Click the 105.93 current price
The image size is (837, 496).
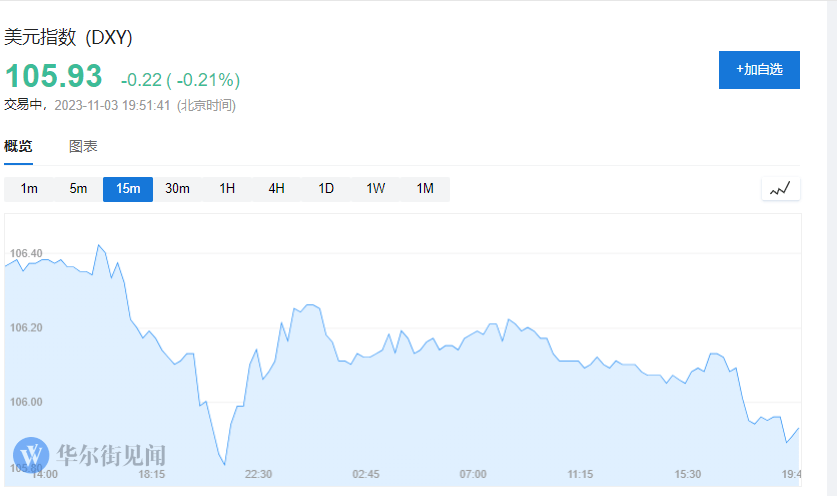[54, 76]
